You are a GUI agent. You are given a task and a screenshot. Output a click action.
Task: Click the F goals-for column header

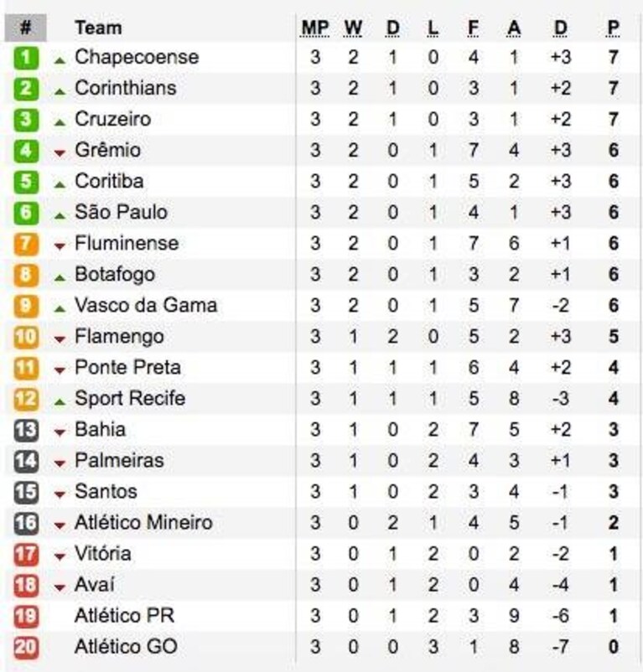tap(474, 28)
